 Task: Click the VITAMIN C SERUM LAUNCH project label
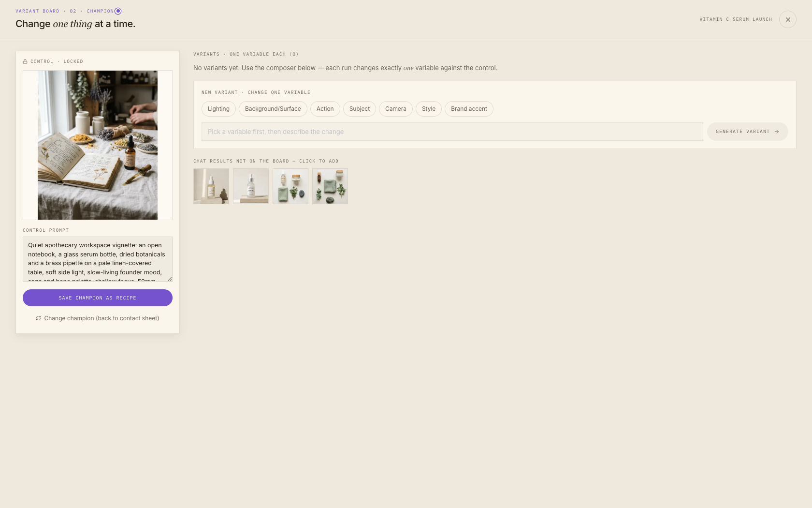736,19
